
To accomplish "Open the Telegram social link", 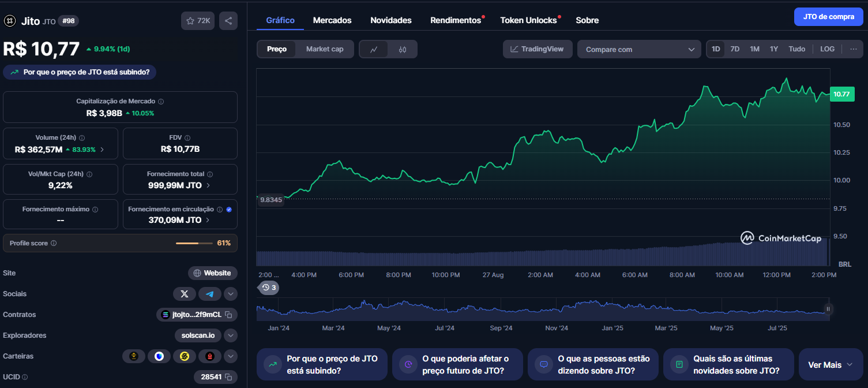I will click(210, 294).
